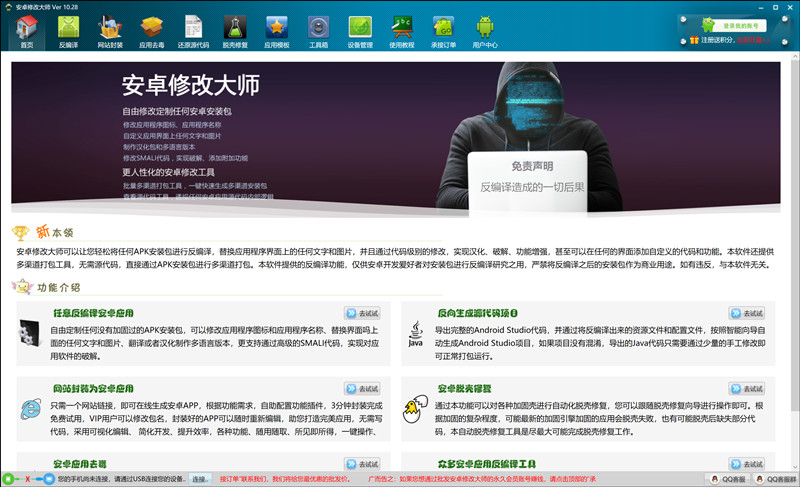Image resolution: width=800 pixels, height=487 pixels.
Task: Click 去试试 for 众多安卓应用反编译工具
Action: click(746, 464)
